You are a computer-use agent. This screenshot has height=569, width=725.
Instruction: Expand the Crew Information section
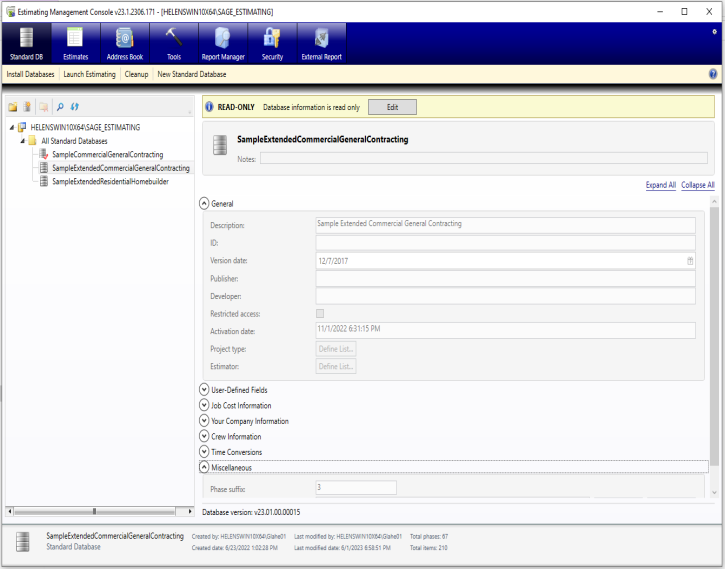click(204, 437)
